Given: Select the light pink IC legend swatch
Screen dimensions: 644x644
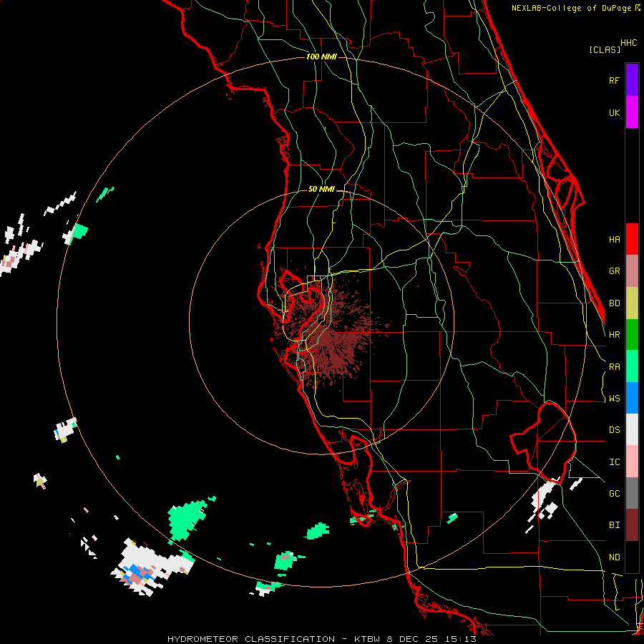Looking at the screenshot, I should [x=632, y=462].
